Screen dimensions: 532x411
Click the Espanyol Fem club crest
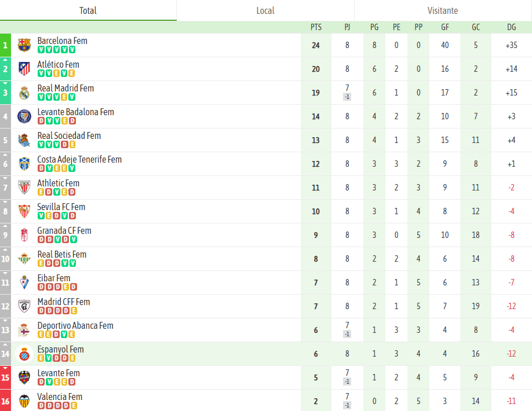coord(24,354)
